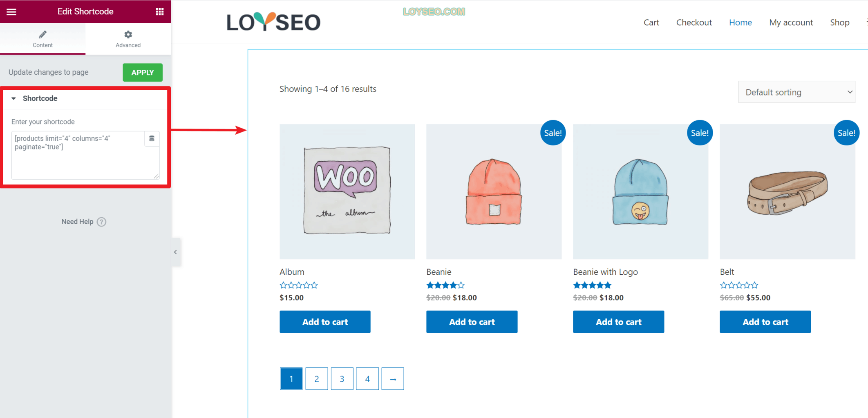Open the My account menu link

click(791, 22)
